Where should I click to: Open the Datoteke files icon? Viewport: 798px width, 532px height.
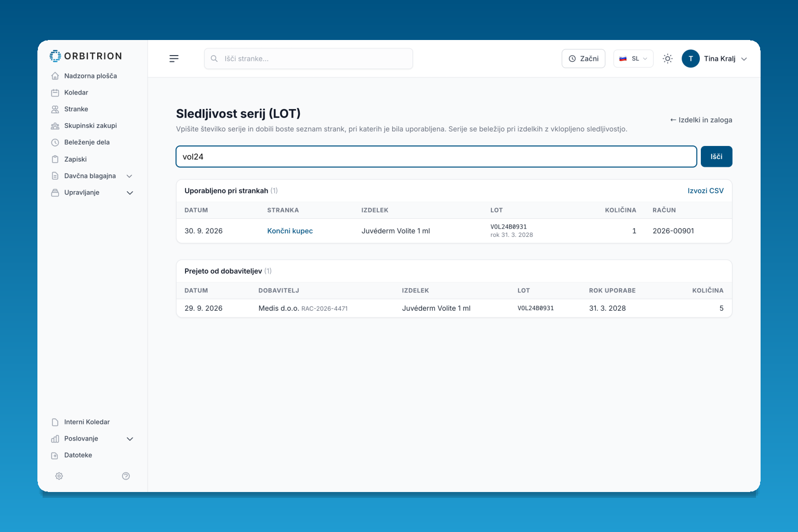pos(55,455)
